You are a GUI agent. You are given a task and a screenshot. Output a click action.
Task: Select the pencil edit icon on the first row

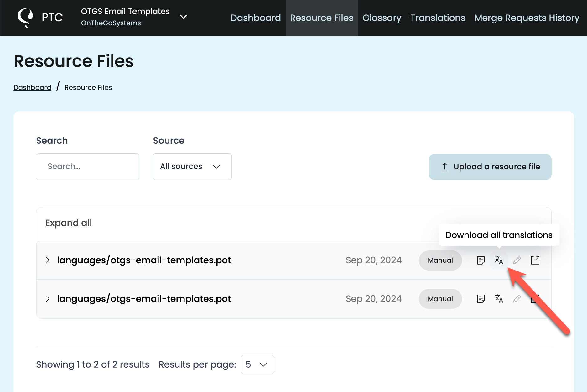(x=517, y=260)
